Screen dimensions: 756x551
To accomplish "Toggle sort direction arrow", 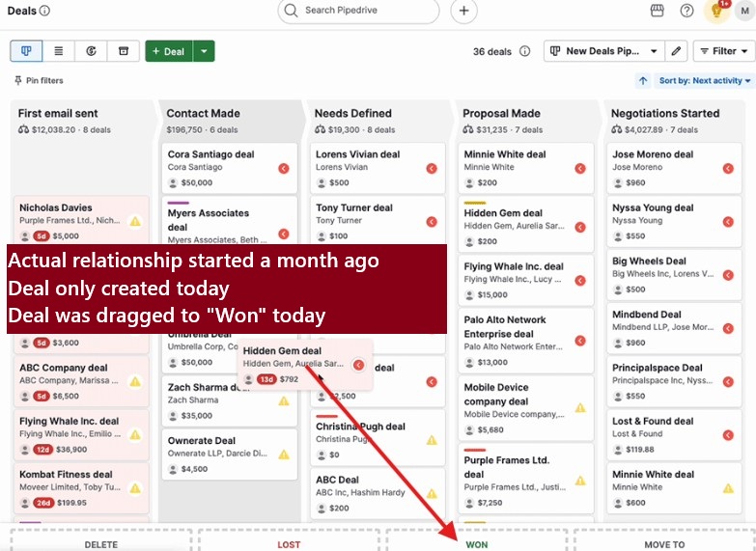I will point(643,80).
